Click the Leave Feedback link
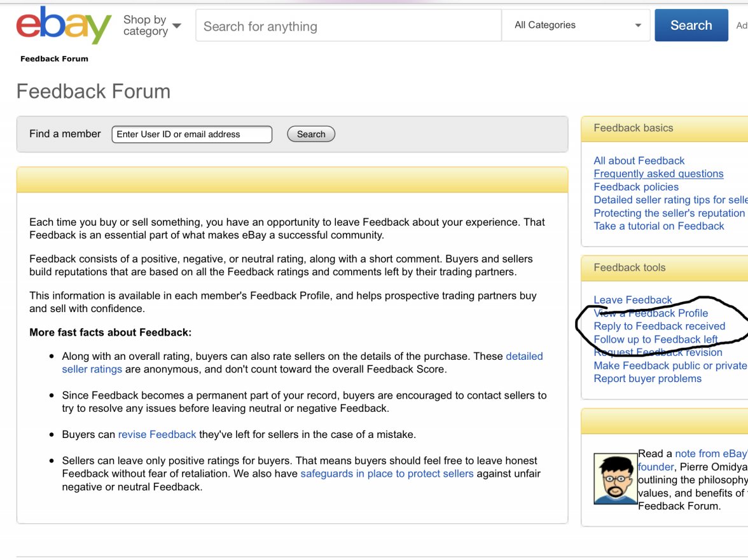Image resolution: width=748 pixels, height=560 pixels. pos(632,300)
